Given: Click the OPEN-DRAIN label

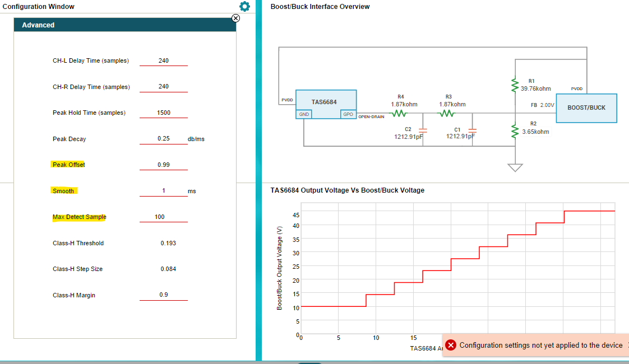Looking at the screenshot, I should tap(371, 116).
